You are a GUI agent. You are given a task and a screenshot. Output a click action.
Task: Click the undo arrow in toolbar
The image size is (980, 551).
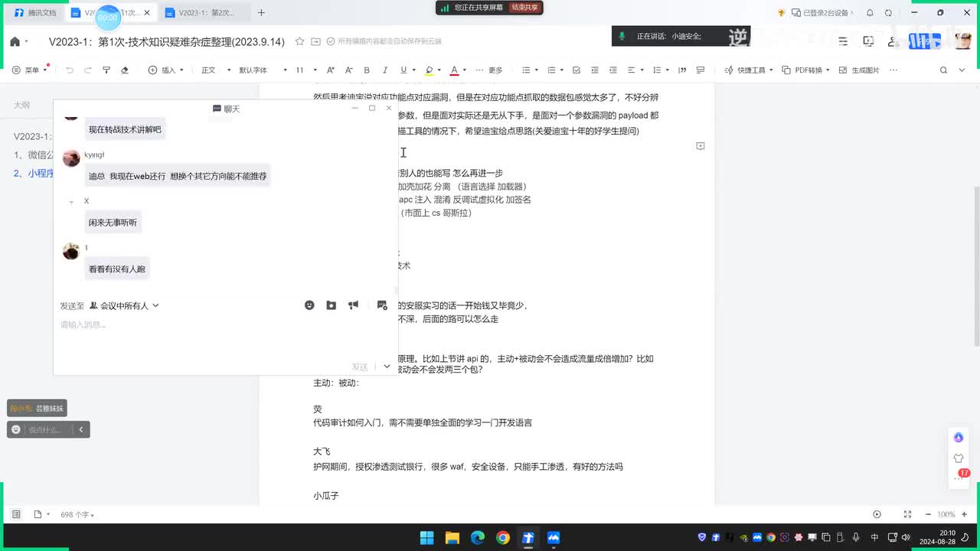(70, 70)
